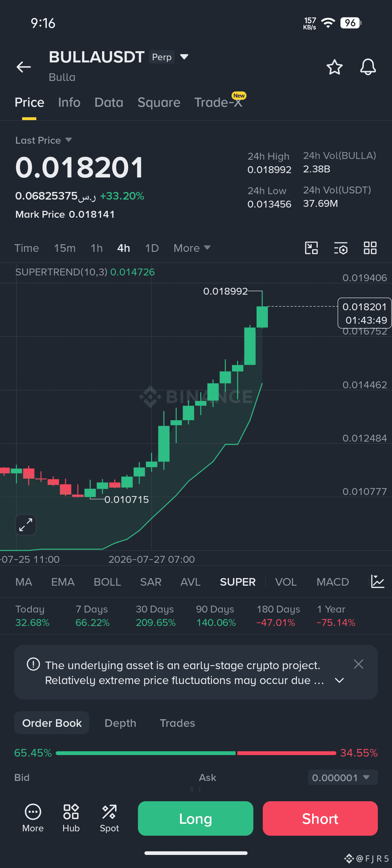Tap the Mark Price 0.018141 text

(x=65, y=214)
